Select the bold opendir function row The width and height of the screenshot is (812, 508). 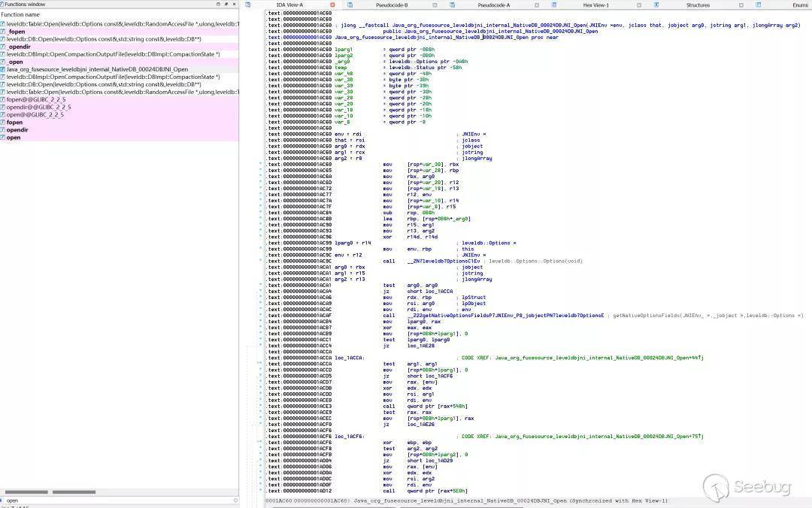[120, 130]
